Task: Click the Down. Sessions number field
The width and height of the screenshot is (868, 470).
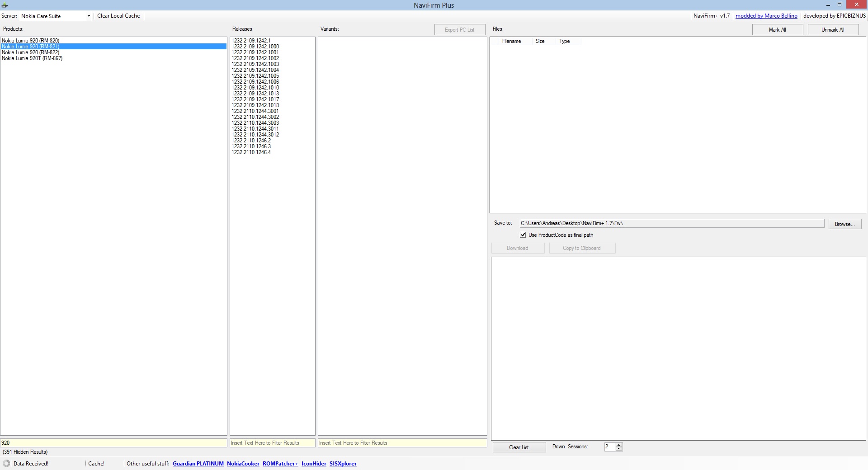Action: coord(610,446)
